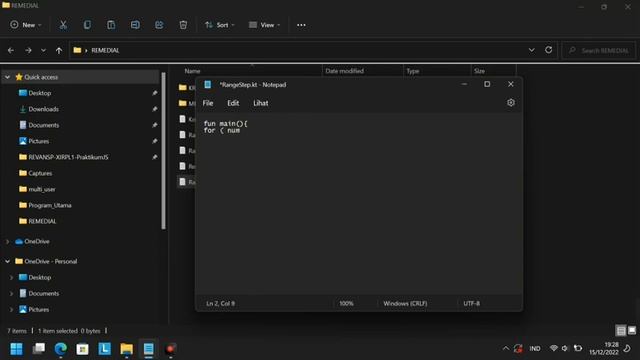Open the See more ellipsis menu
This screenshot has height=360, width=640.
tap(301, 25)
